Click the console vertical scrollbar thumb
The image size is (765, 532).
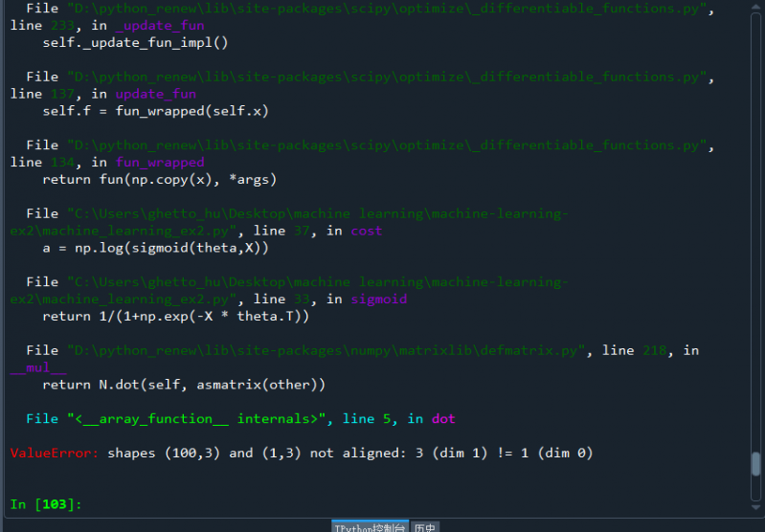[755, 464]
